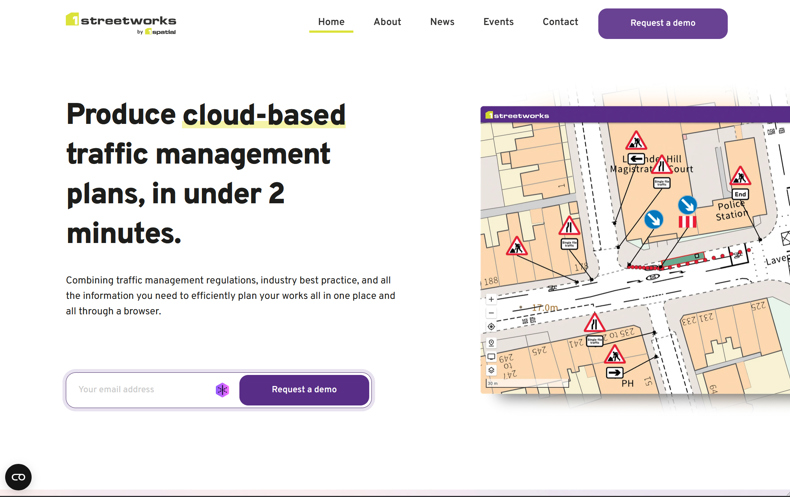The image size is (790, 497).
Task: Click the map screen display icon
Action: pyautogui.click(x=491, y=357)
